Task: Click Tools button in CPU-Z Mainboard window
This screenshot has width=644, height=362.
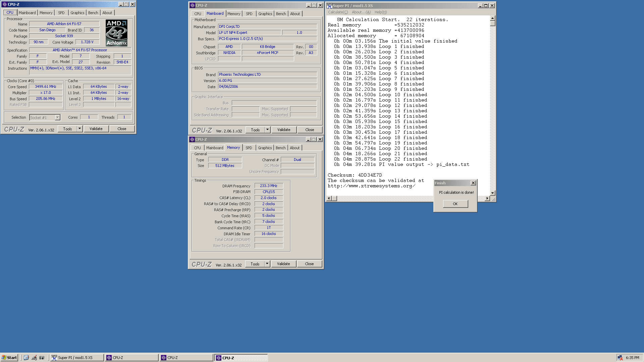Action: tap(255, 130)
